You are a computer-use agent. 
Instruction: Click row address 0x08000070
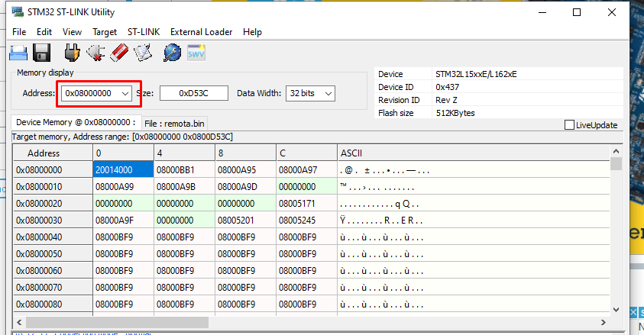coord(53,288)
